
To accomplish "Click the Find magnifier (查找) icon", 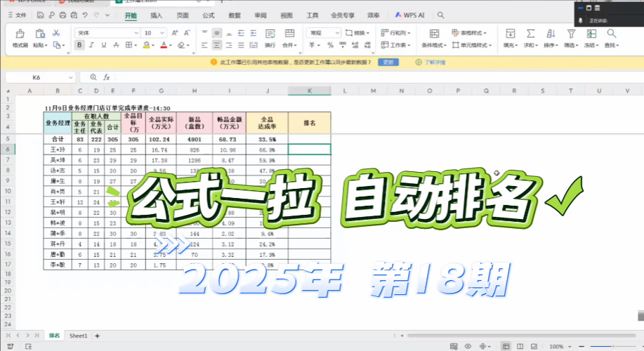I will 612,34.
